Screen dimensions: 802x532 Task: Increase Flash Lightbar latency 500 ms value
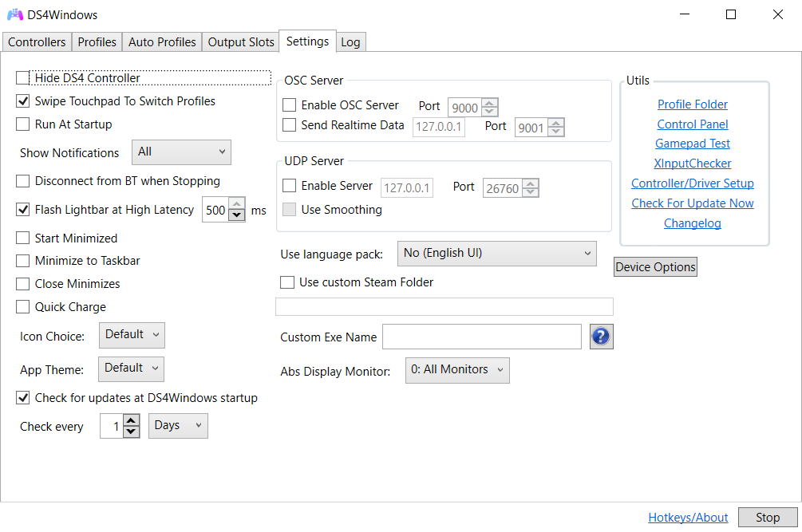click(236, 204)
